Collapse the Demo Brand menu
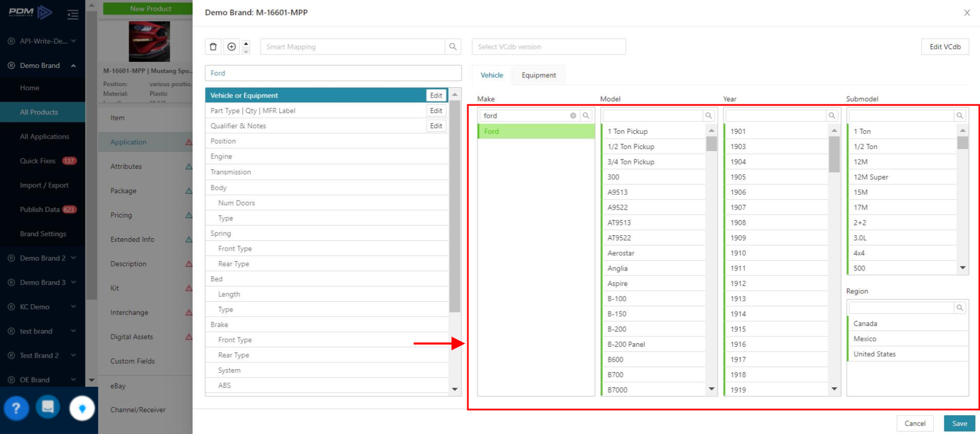 coord(43,65)
